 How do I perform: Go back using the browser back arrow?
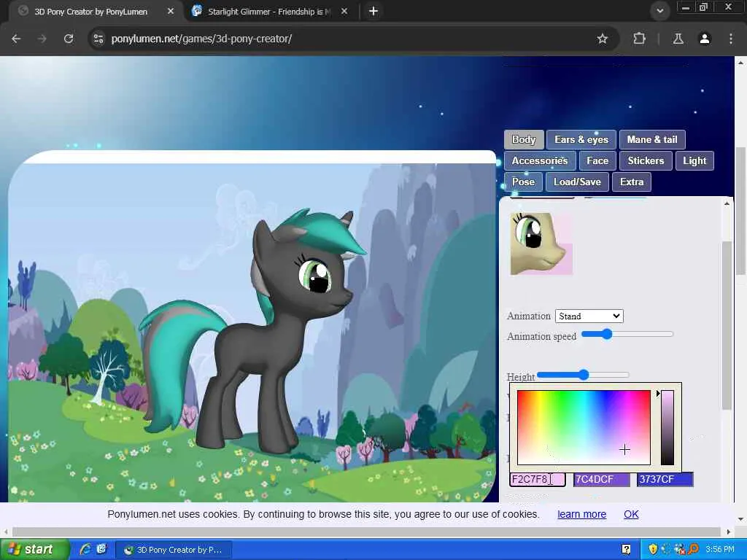coord(16,39)
